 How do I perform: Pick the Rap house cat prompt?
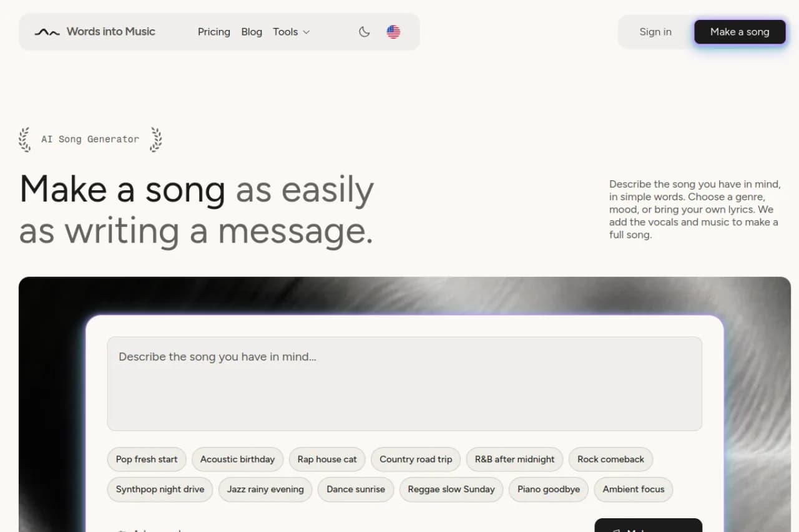(327, 459)
